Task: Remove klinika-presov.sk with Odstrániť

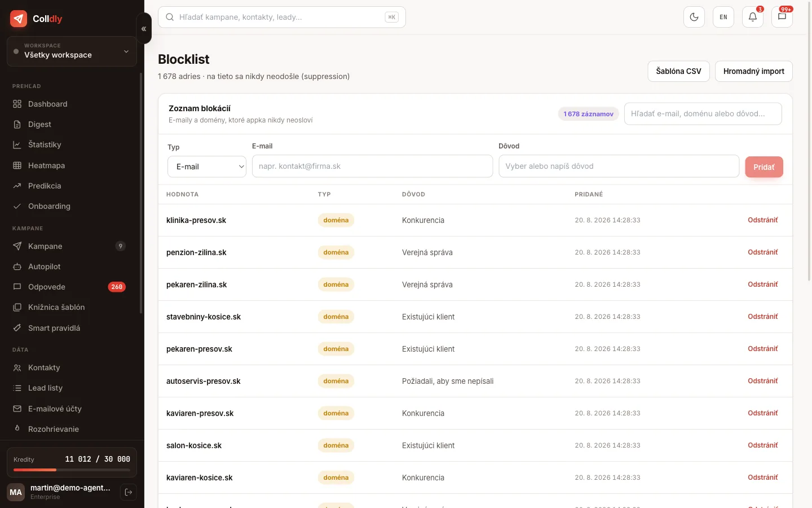Action: (762, 220)
